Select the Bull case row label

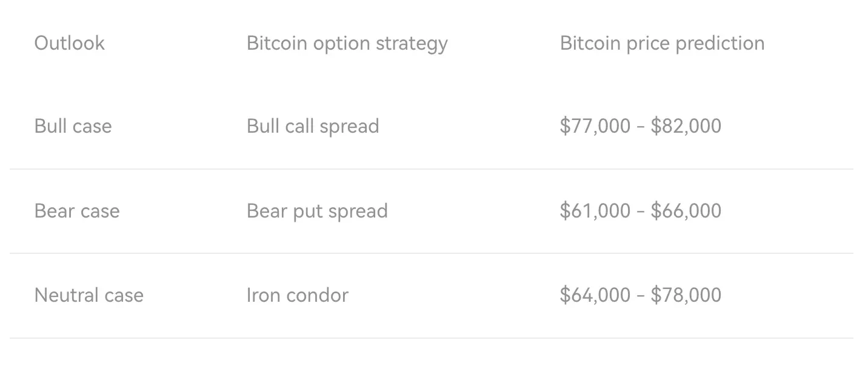click(73, 126)
